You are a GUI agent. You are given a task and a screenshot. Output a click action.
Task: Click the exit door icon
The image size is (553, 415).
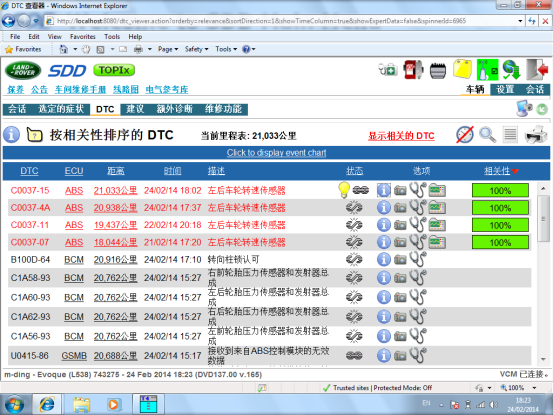point(537,69)
